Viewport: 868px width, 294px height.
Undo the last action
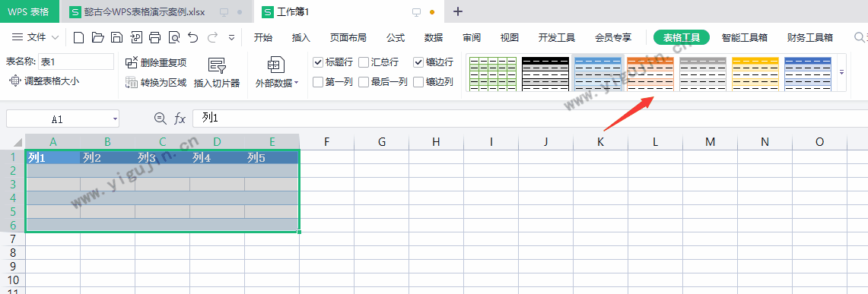click(192, 37)
